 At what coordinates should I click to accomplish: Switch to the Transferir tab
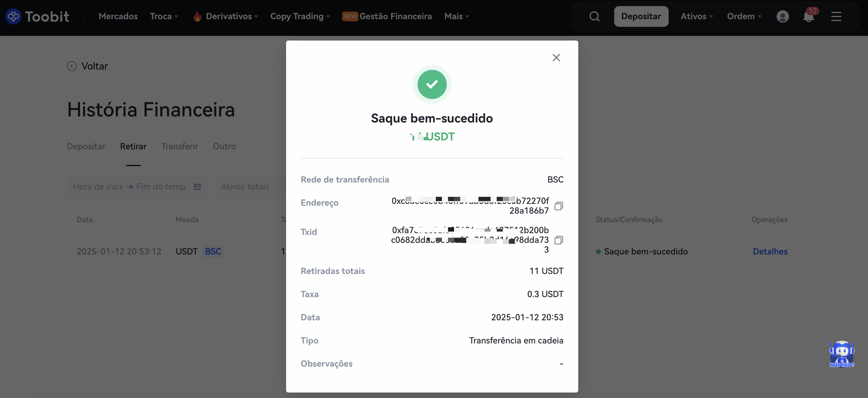[x=180, y=146]
